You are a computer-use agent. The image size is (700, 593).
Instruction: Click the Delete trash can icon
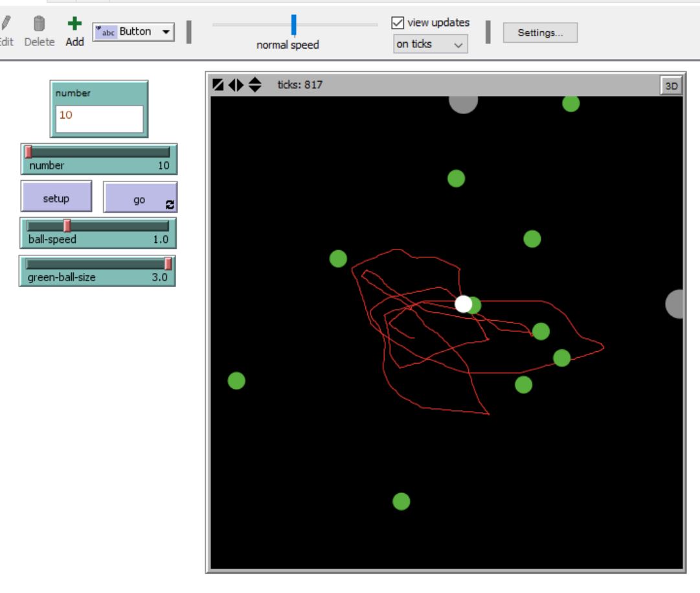point(40,24)
